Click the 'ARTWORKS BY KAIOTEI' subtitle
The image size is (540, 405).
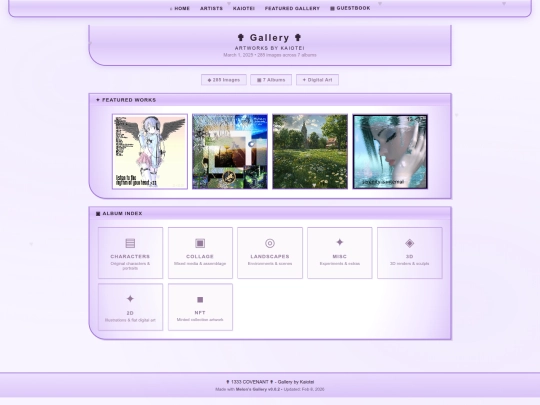click(270, 48)
